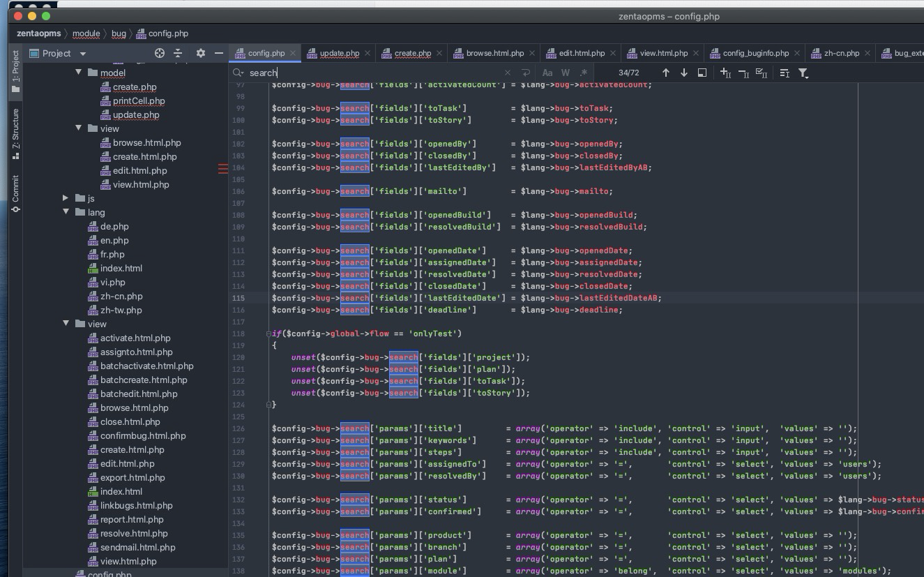Toggle Words (W) option in search bar

(x=566, y=73)
